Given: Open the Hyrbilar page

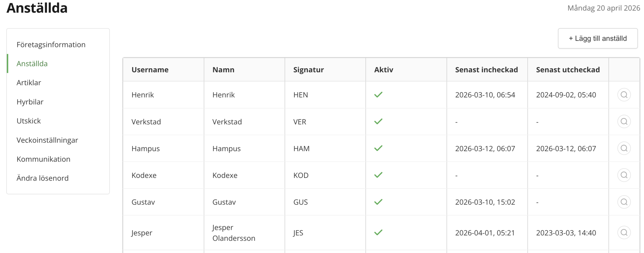Looking at the screenshot, I should click(30, 102).
